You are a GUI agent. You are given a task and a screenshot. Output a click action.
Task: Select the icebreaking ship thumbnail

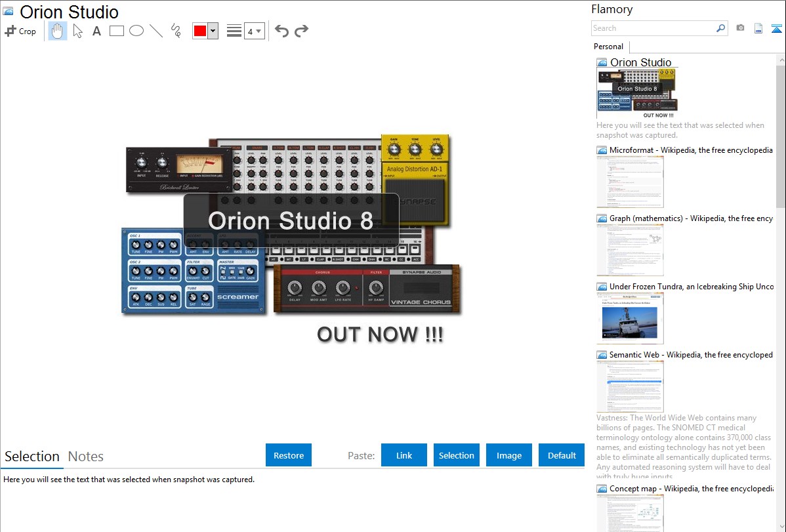point(630,318)
